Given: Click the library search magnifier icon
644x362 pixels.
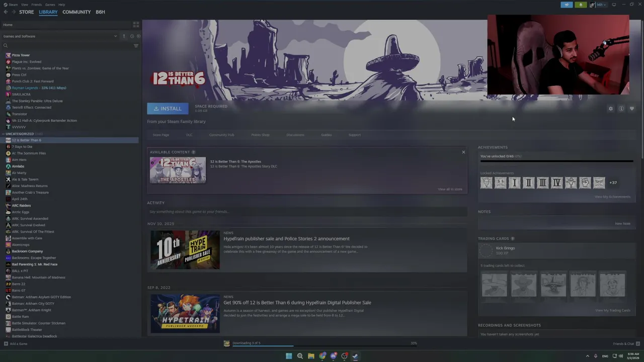Looking at the screenshot, I should click(6, 46).
